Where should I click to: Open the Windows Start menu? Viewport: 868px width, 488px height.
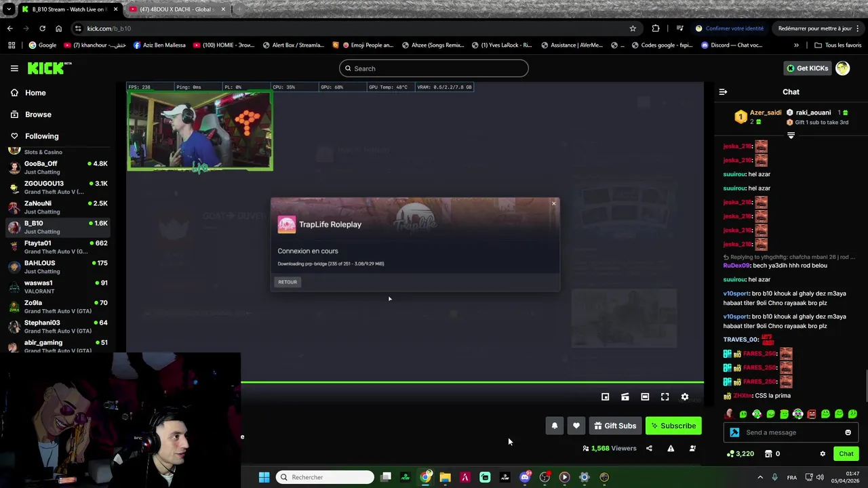click(x=264, y=477)
